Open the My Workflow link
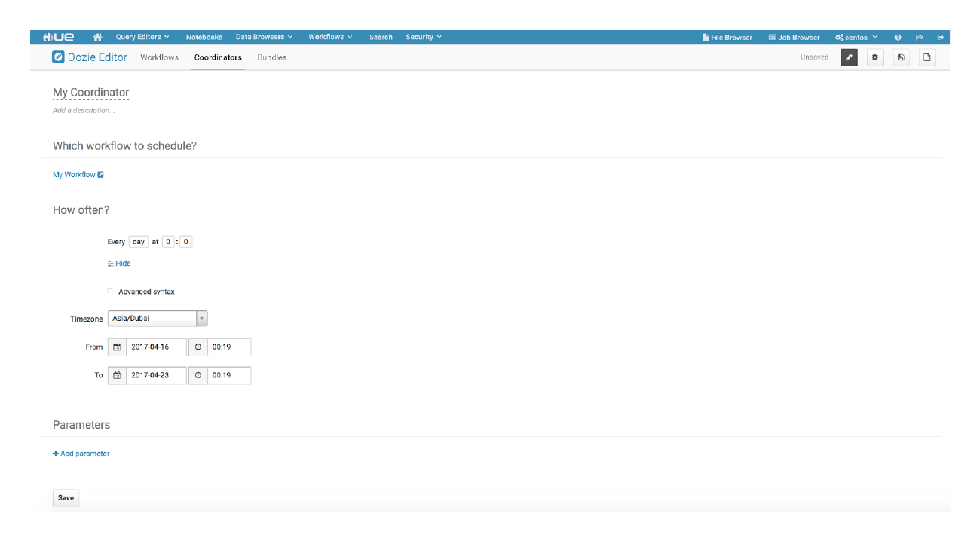This screenshot has height=541, width=980. click(x=75, y=175)
